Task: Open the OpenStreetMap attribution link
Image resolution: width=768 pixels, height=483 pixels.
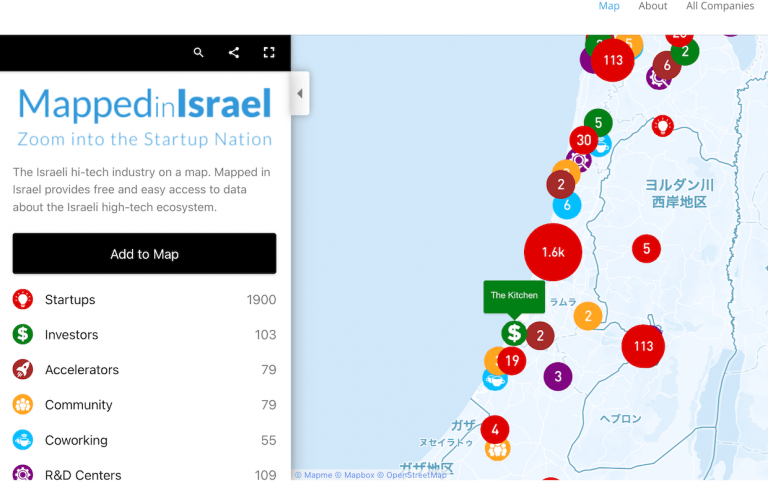Action: point(416,475)
